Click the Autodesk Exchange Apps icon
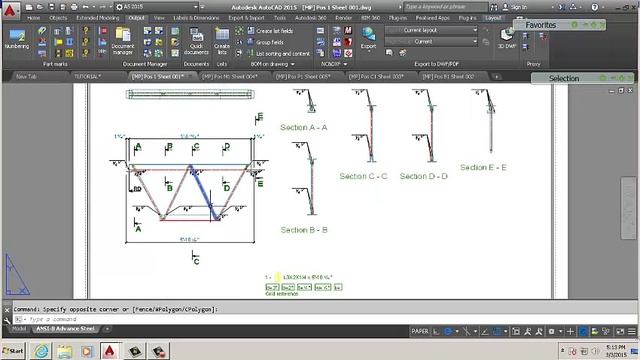 (x=562, y=7)
